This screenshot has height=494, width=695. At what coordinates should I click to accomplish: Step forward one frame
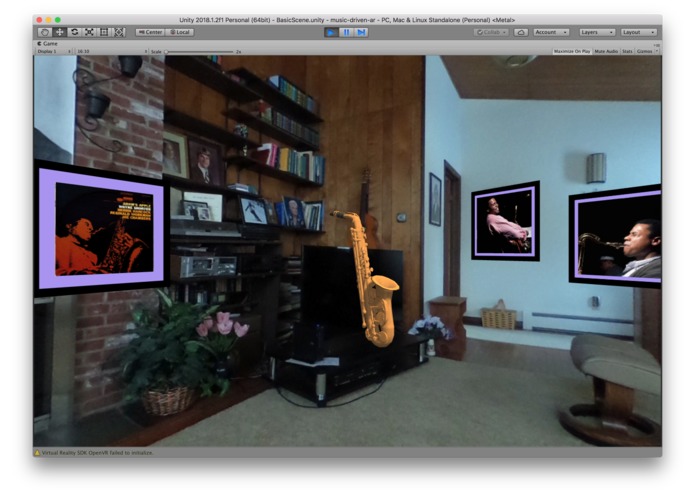pyautogui.click(x=361, y=32)
